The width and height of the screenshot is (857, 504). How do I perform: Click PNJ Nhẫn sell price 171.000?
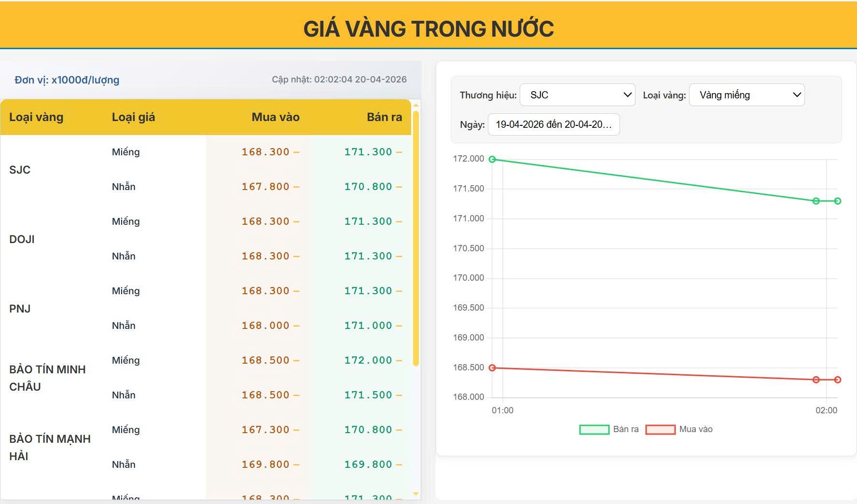click(368, 326)
